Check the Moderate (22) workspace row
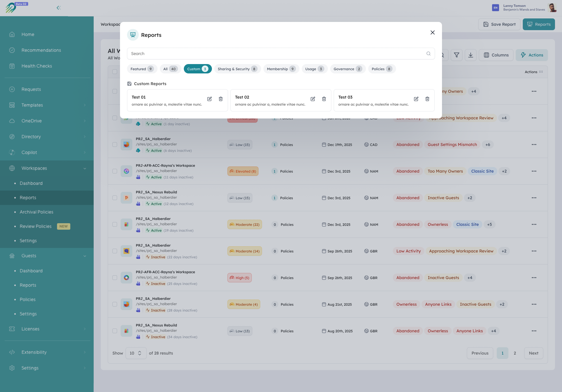This screenshot has height=392, width=562. (x=115, y=224)
